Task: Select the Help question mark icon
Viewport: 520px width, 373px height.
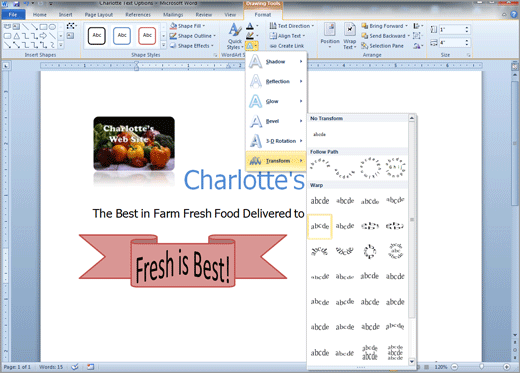Action: pyautogui.click(x=514, y=15)
